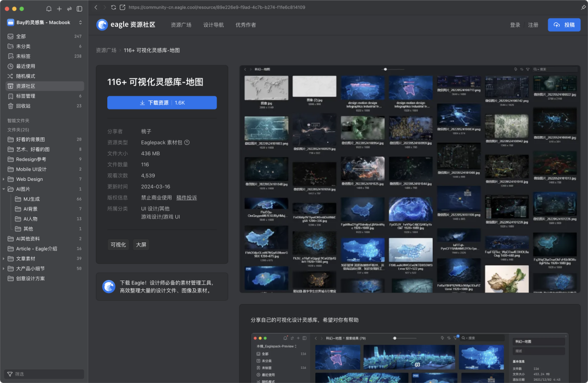Open the 优秀作者 nav tab
Image resolution: width=588 pixels, height=383 pixels.
(x=246, y=25)
